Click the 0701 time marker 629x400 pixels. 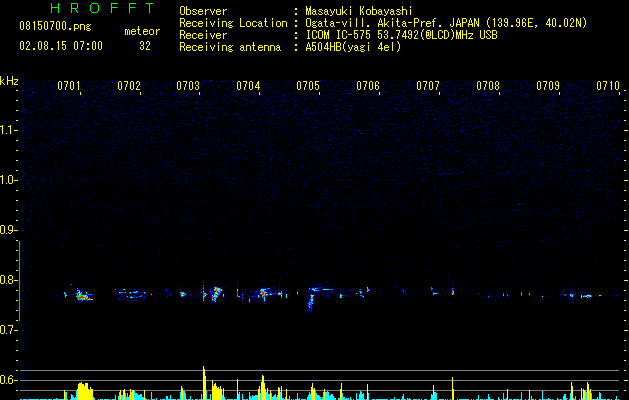[69, 86]
